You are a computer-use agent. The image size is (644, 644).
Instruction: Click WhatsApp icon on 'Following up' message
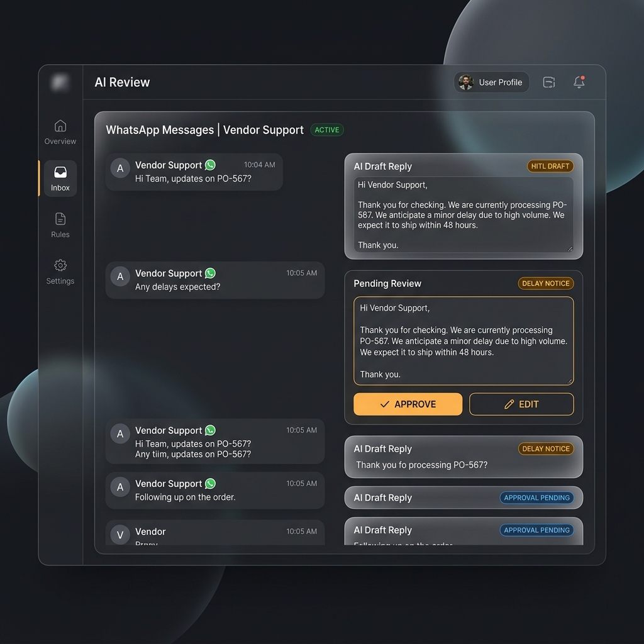pos(210,484)
